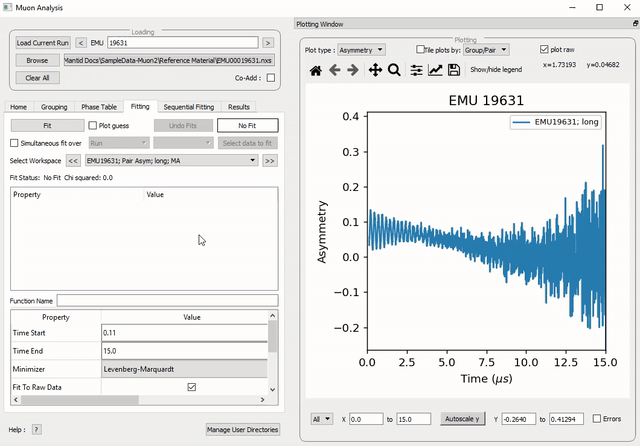Enable the Errors checkbox
640x446 pixels.
pyautogui.click(x=597, y=419)
